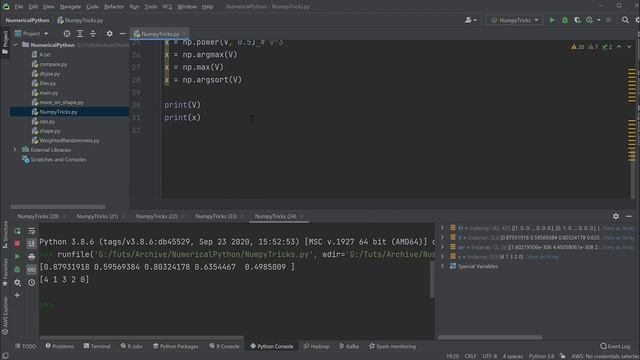Select opened file target icon in Project panel
640x360 pixels.
[x=67, y=34]
